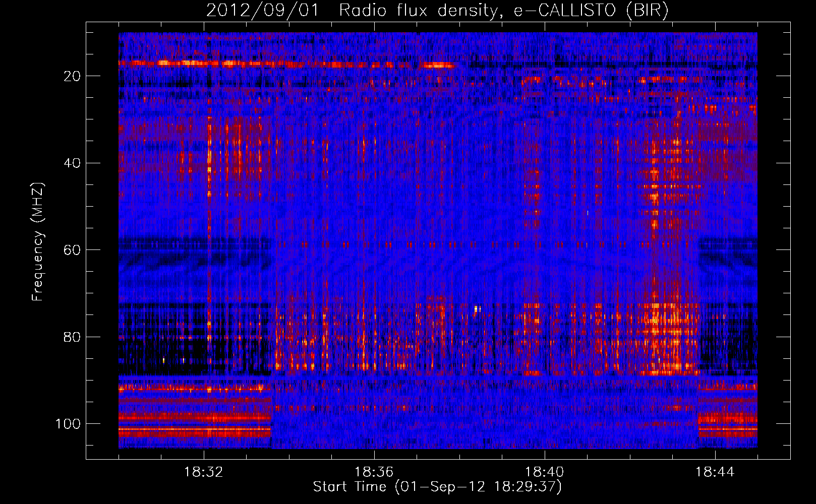
Task: Click the frequency tick label '60'
Action: (72, 250)
